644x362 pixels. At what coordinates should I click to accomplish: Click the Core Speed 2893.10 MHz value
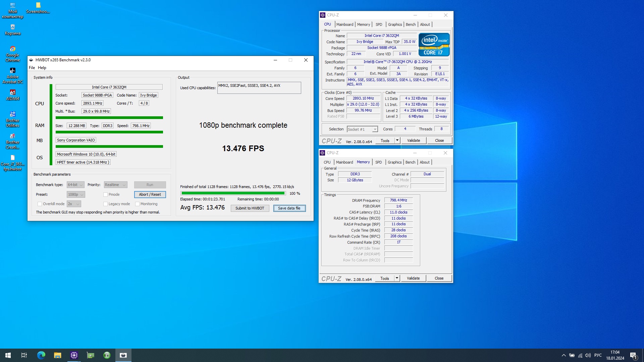(x=363, y=99)
